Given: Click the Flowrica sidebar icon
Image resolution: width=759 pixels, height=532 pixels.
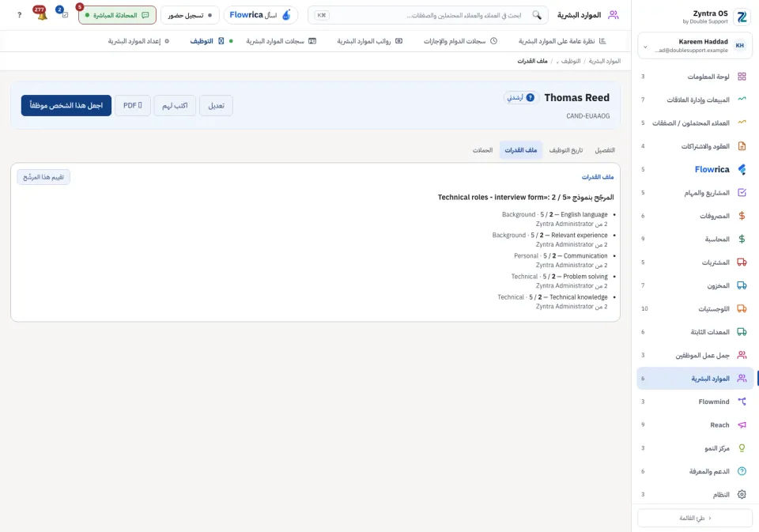Looking at the screenshot, I should 742,169.
